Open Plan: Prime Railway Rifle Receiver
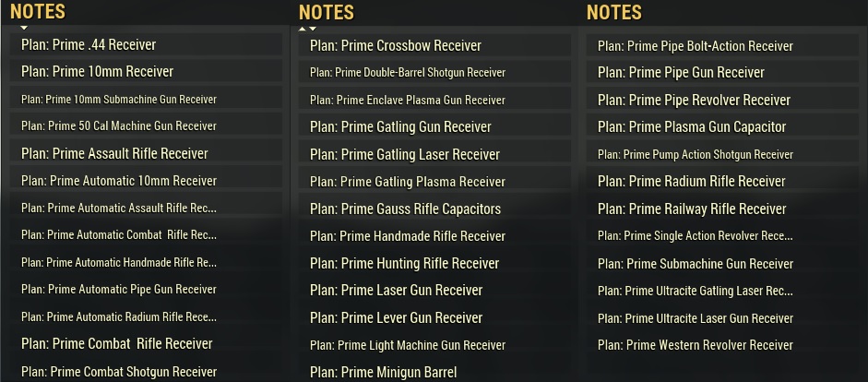The height and width of the screenshot is (382, 868). point(692,209)
